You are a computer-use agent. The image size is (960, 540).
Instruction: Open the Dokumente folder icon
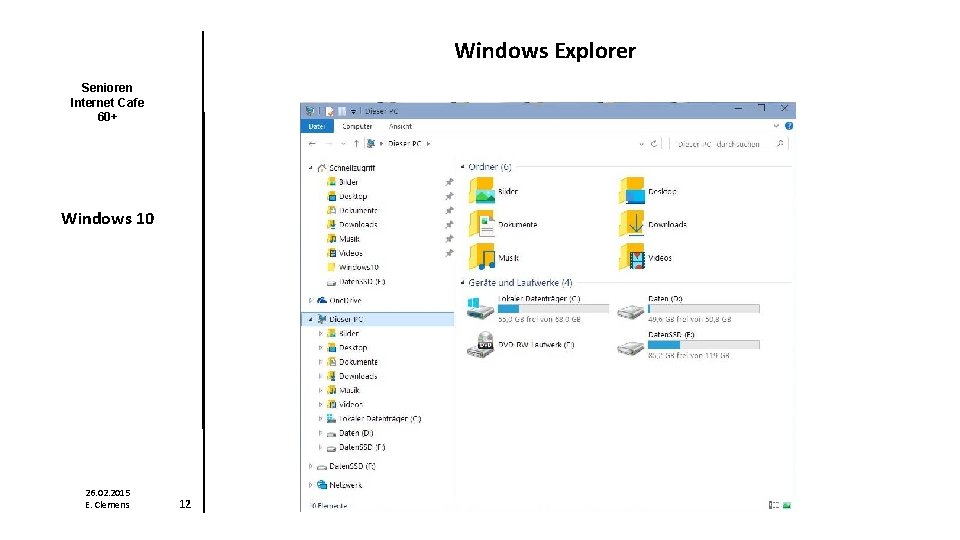[x=482, y=224]
